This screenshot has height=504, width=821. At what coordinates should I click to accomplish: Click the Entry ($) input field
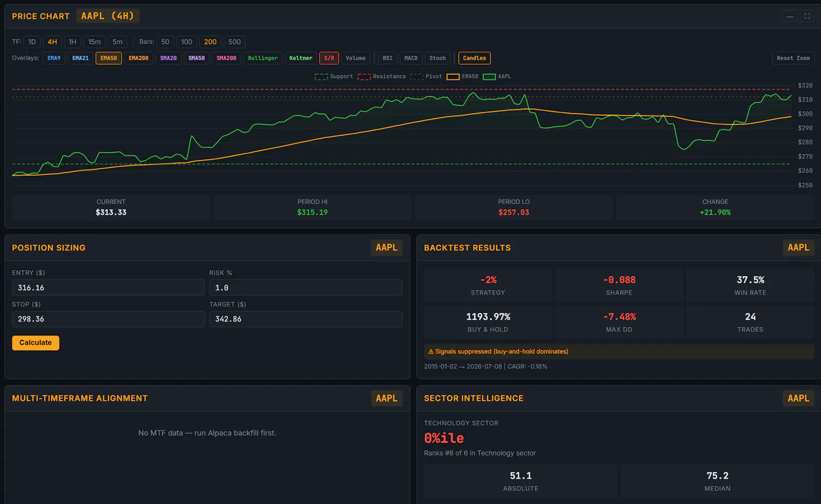[x=108, y=288]
